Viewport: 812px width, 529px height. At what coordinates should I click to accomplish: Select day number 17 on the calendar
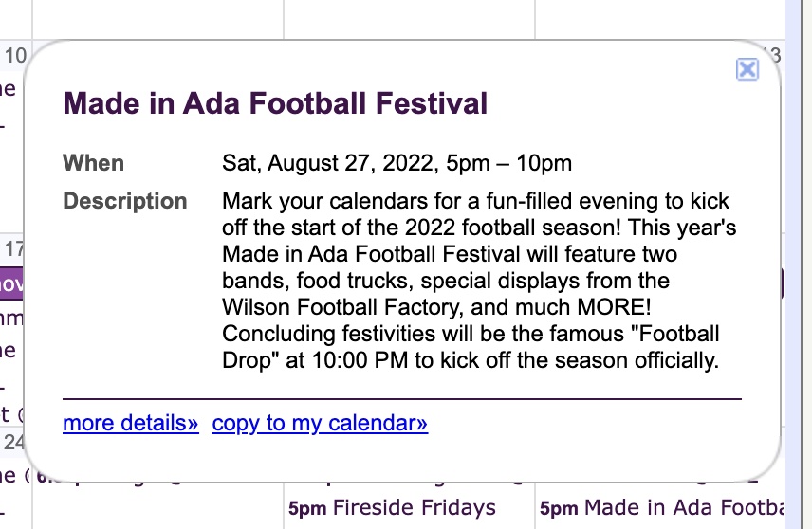(x=14, y=249)
